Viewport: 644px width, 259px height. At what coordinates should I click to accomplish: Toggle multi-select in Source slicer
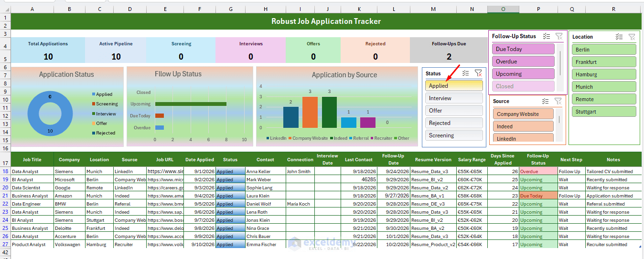point(546,101)
